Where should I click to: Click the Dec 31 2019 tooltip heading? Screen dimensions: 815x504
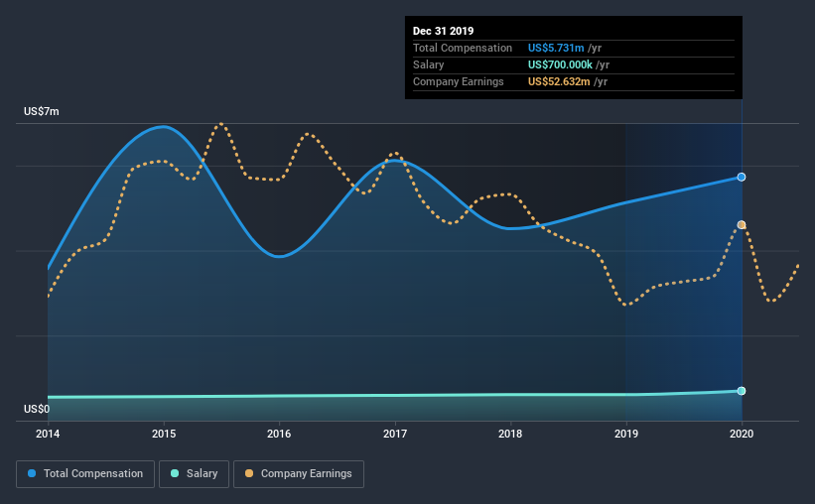pyautogui.click(x=444, y=31)
